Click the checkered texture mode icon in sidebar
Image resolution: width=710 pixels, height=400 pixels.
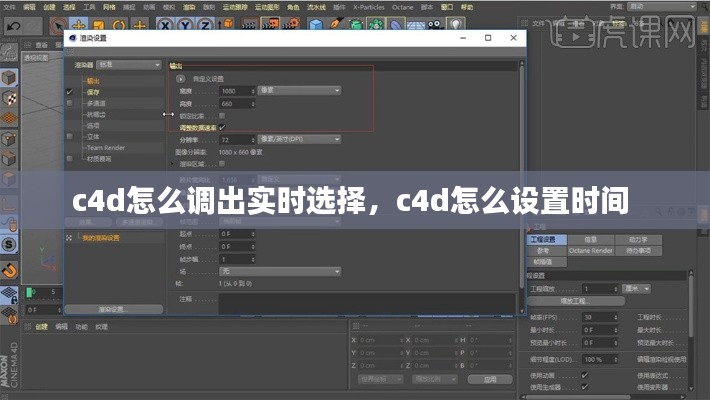pyautogui.click(x=9, y=99)
